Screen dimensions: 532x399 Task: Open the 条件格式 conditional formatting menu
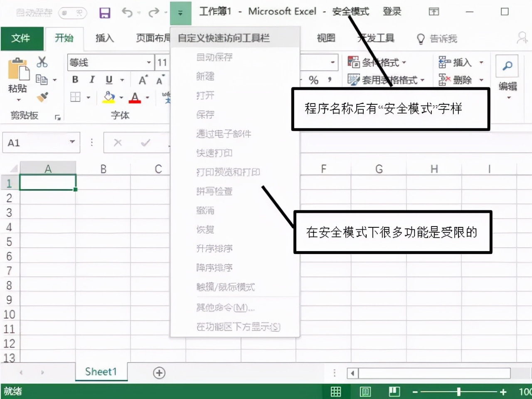point(377,62)
